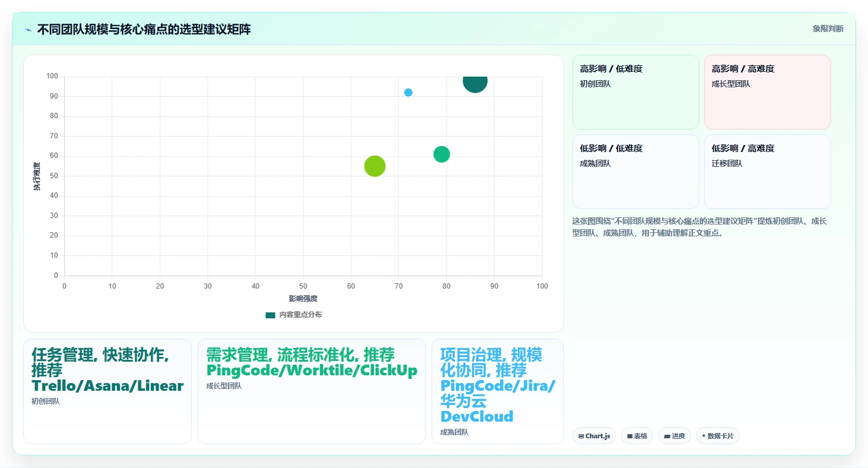Select the 高影响 / 高难度 quadrant card

click(x=768, y=92)
